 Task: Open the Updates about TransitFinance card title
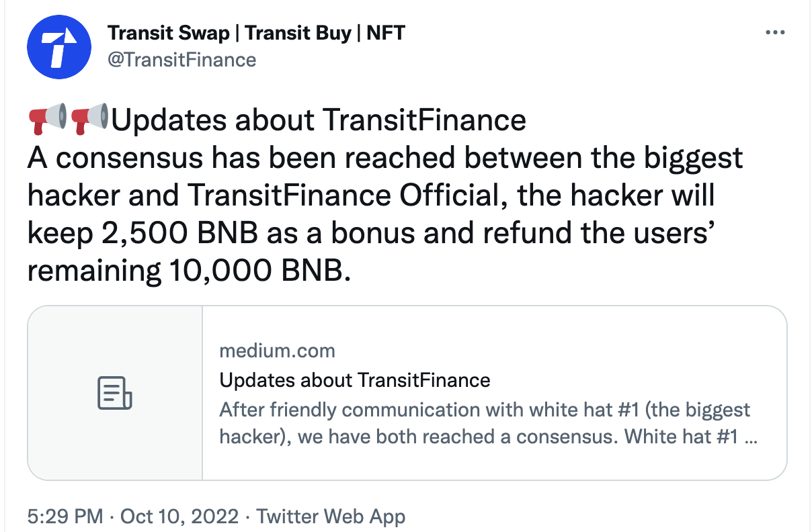tap(355, 380)
